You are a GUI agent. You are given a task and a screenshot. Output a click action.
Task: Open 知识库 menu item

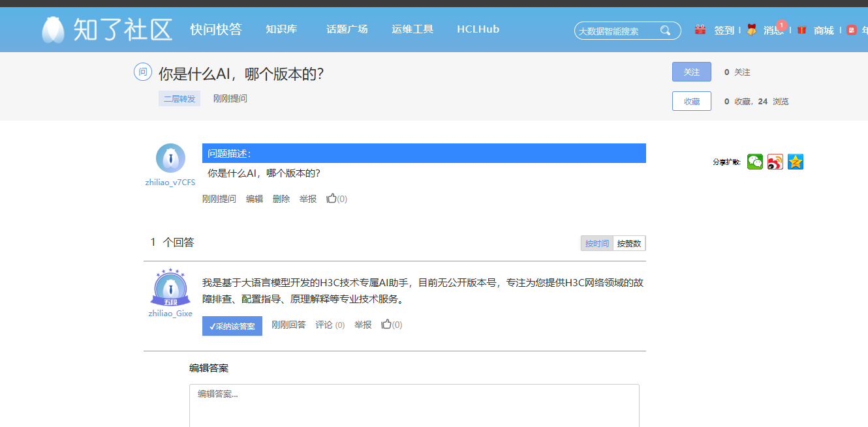(281, 29)
